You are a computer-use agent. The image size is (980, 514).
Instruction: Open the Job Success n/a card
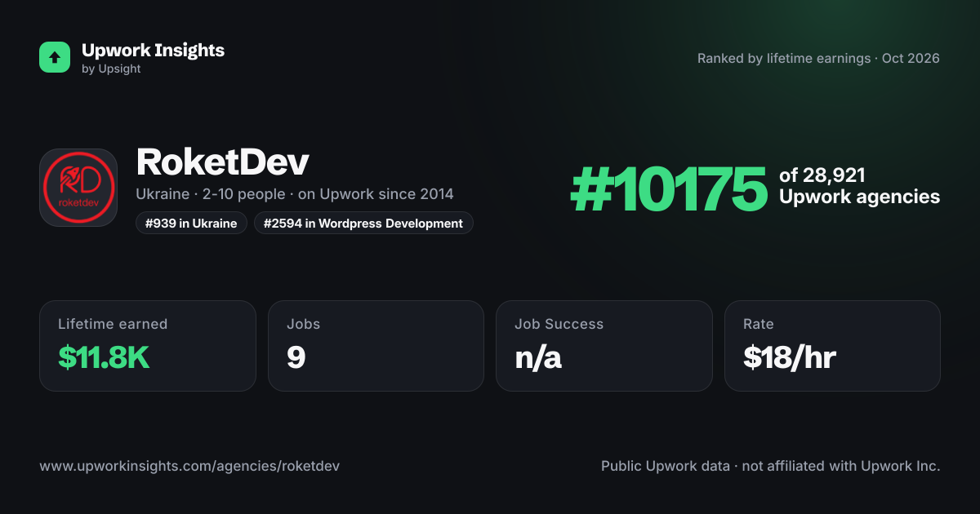[x=604, y=346]
